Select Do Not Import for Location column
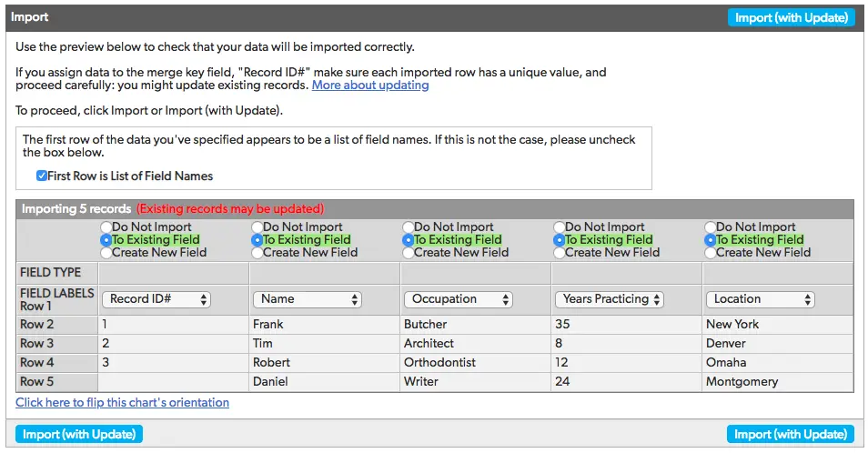 coord(711,227)
